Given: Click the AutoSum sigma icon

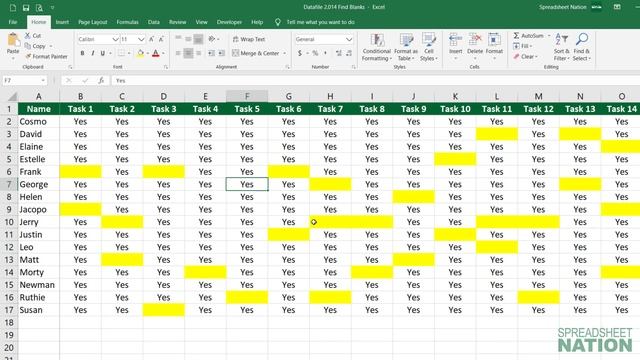Looking at the screenshot, I should [x=516, y=36].
